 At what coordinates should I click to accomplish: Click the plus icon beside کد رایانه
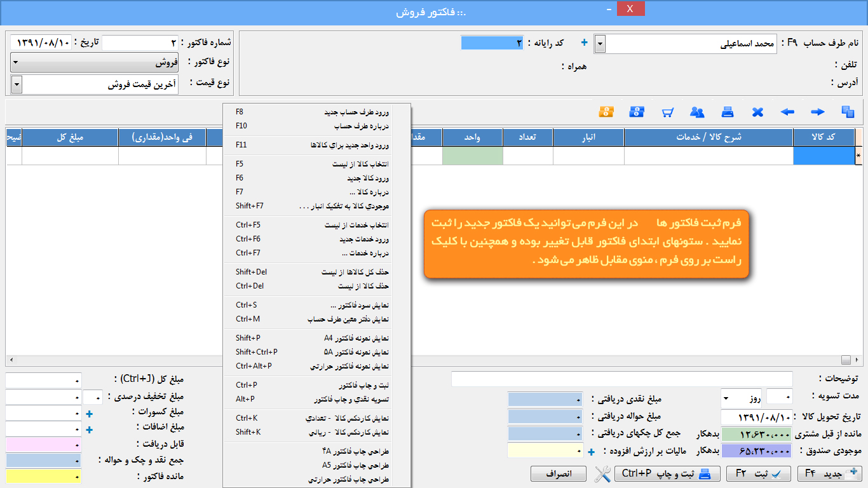(x=585, y=43)
